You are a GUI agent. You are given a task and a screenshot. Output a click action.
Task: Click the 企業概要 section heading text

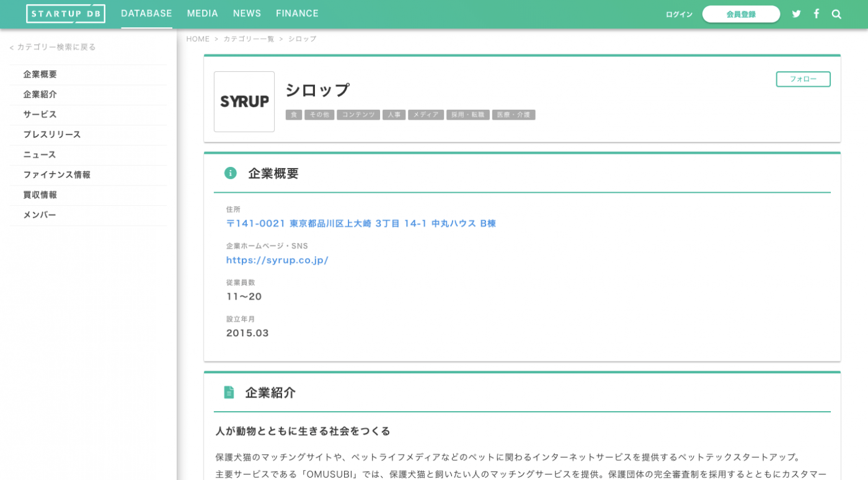[273, 174]
